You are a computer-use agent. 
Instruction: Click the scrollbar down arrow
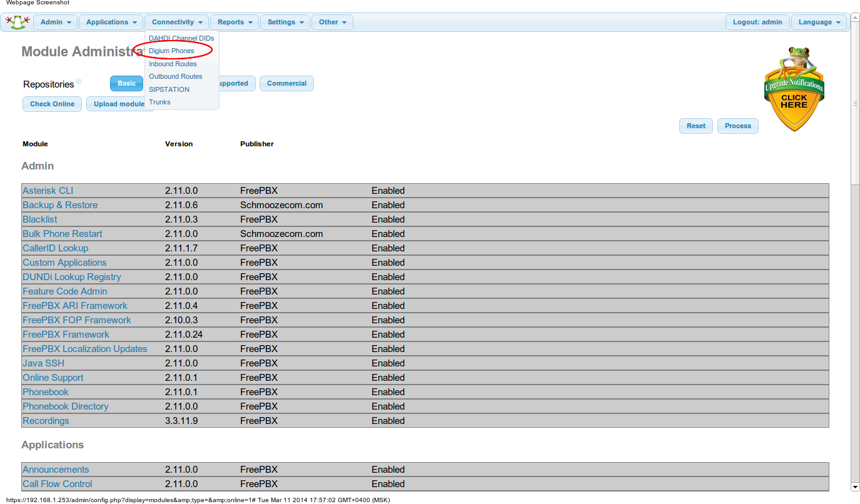(x=855, y=486)
